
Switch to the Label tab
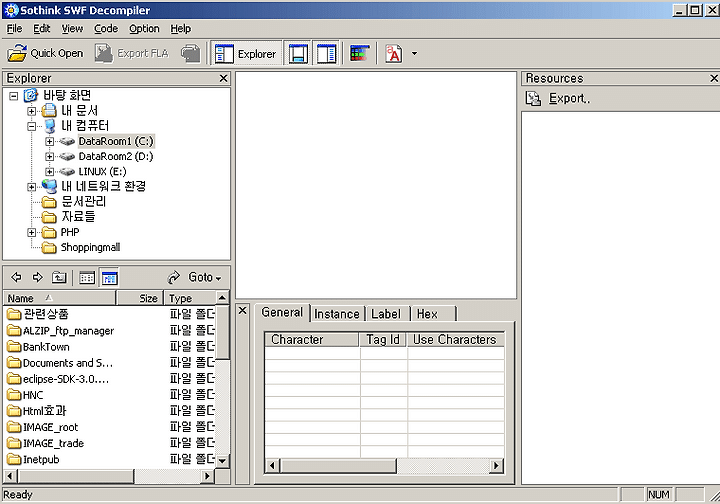click(386, 314)
